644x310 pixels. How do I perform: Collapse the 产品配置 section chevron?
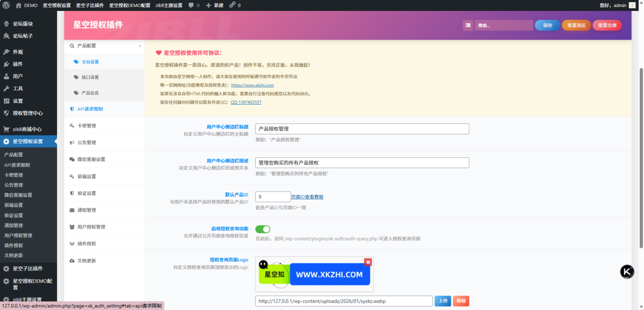(x=140, y=46)
